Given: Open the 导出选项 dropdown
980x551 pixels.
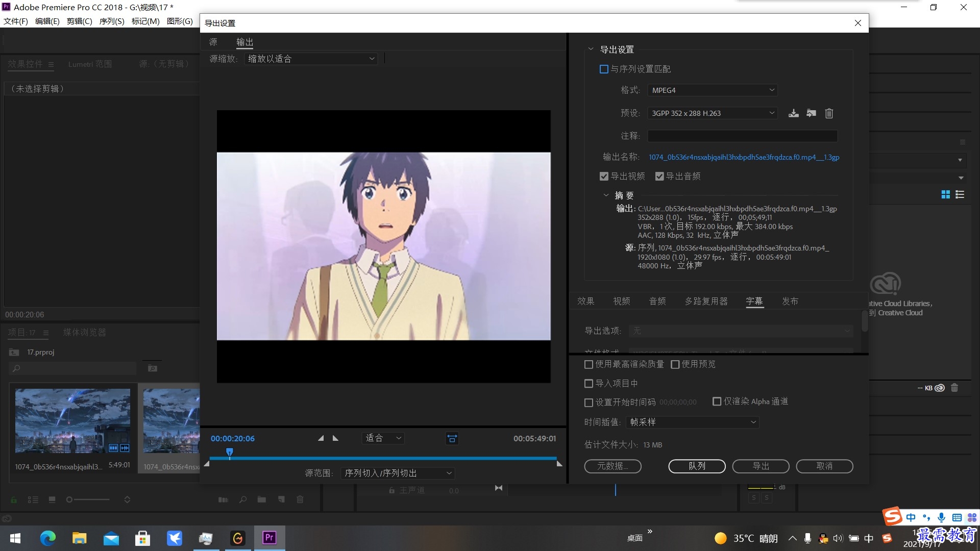Looking at the screenshot, I should [741, 331].
